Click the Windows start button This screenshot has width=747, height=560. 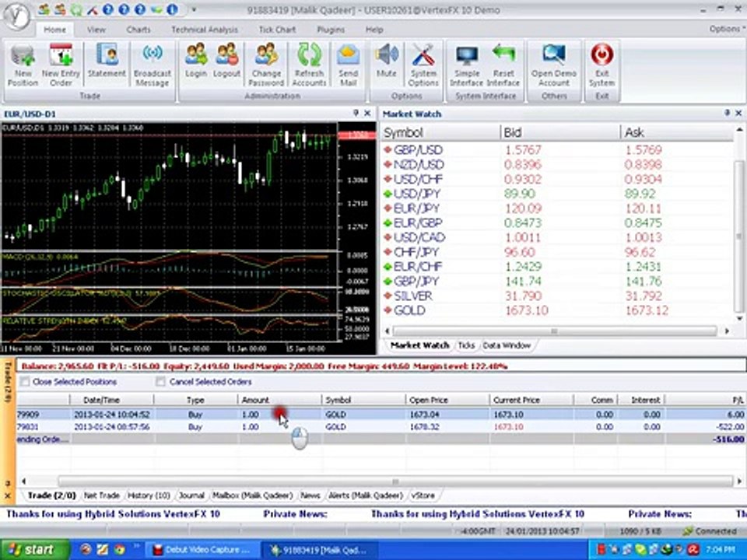34,550
